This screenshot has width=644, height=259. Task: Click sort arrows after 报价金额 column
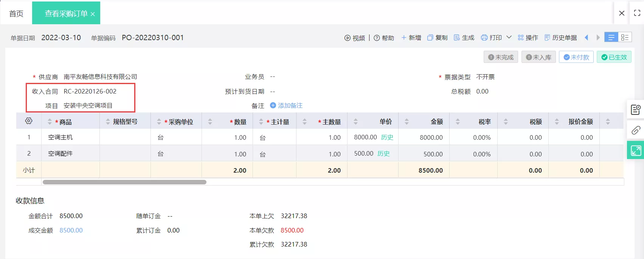tap(608, 122)
